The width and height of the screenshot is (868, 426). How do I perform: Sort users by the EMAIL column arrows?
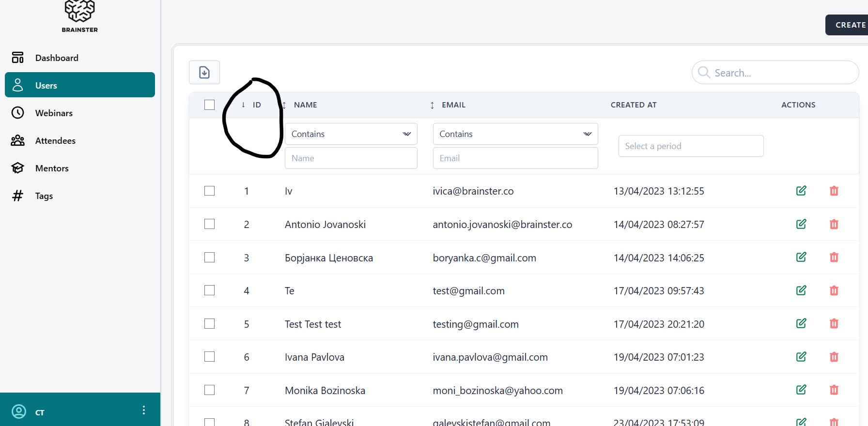pyautogui.click(x=432, y=105)
